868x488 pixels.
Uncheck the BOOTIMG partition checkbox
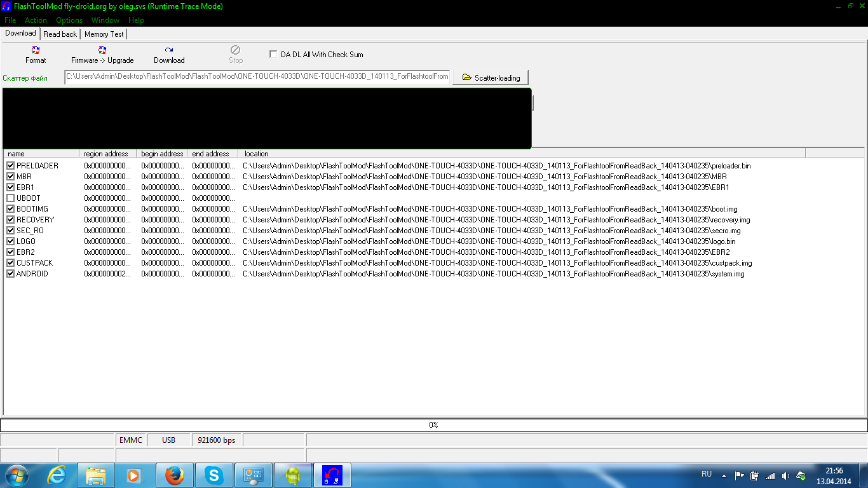10,209
